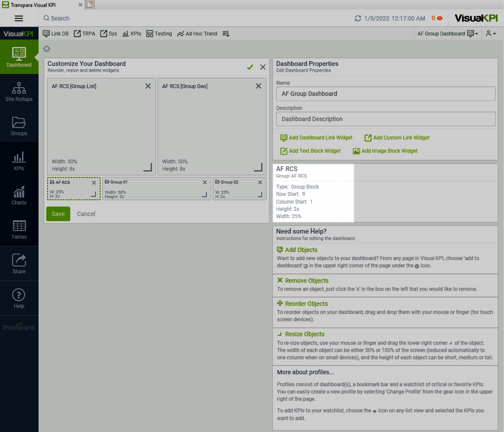Click the Share sidebar icon
The height and width of the screenshot is (432, 504).
coord(19,264)
